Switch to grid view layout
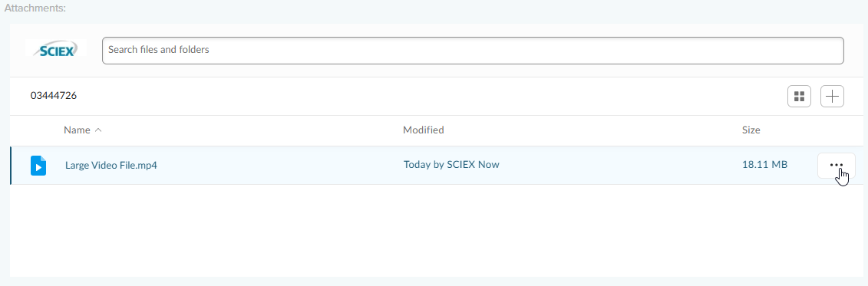 799,97
